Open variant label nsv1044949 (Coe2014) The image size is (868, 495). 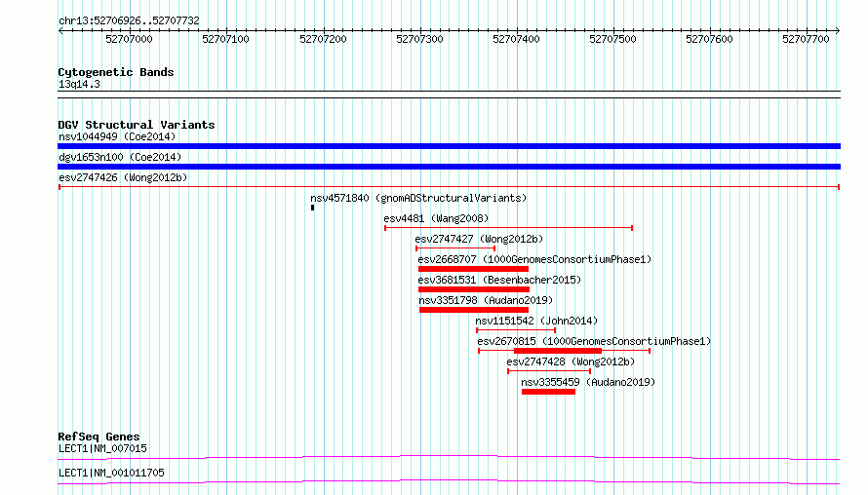(x=117, y=136)
